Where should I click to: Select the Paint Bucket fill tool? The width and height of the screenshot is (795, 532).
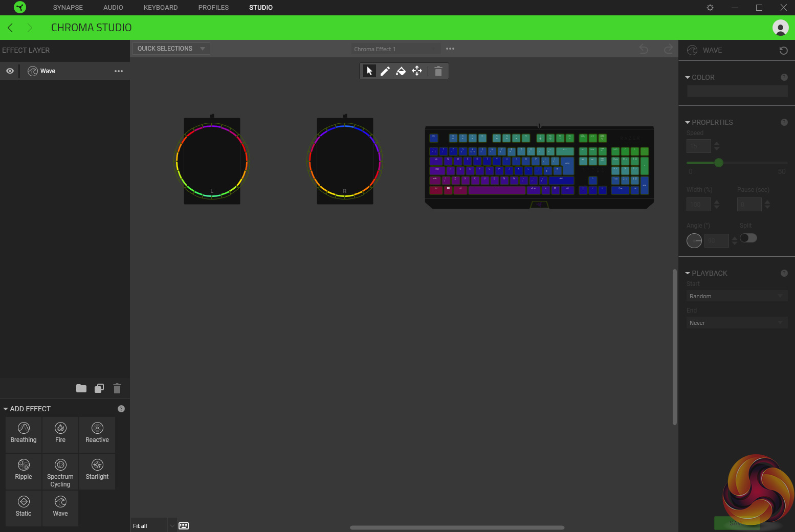[x=401, y=71]
